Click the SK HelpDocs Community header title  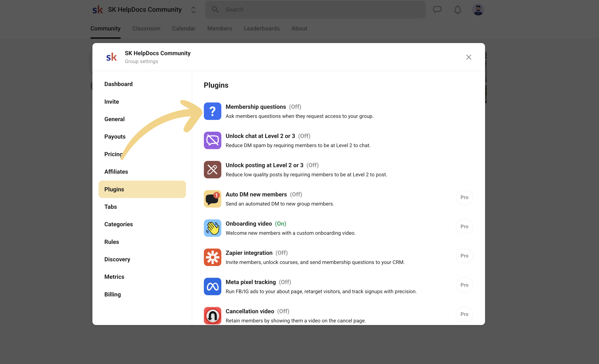(x=145, y=10)
